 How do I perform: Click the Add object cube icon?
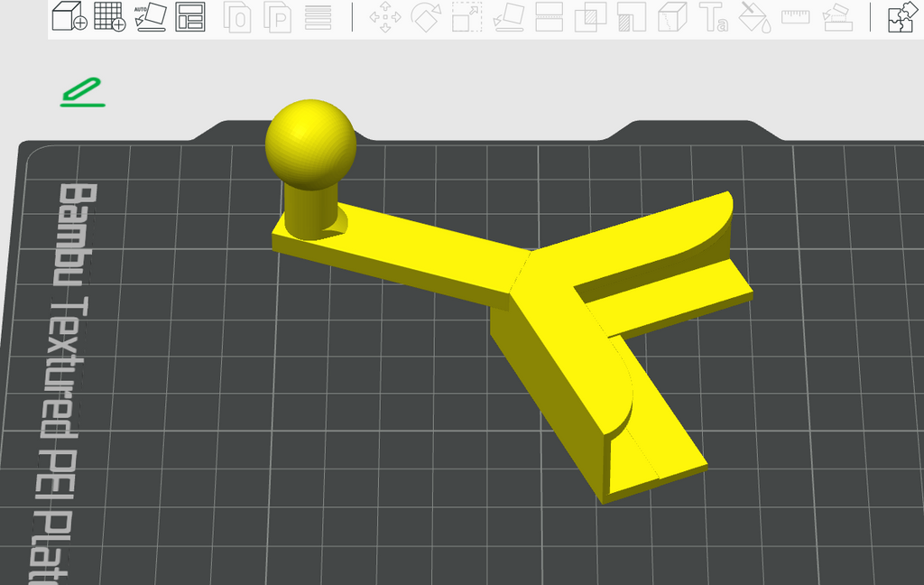coord(69,16)
